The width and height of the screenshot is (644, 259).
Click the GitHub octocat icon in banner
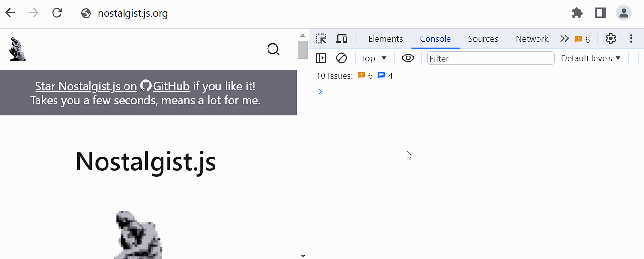[x=146, y=86]
